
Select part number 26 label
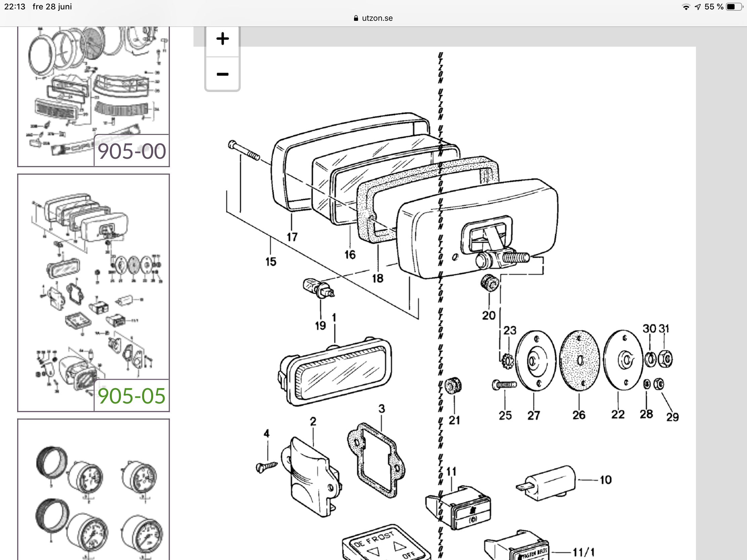click(579, 415)
